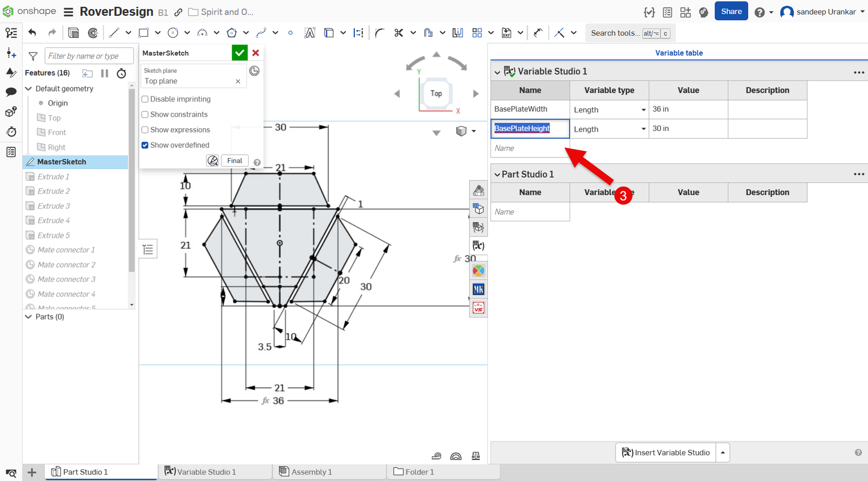The image size is (868, 481).
Task: Enable the Show constraints checkbox
Action: 145,113
